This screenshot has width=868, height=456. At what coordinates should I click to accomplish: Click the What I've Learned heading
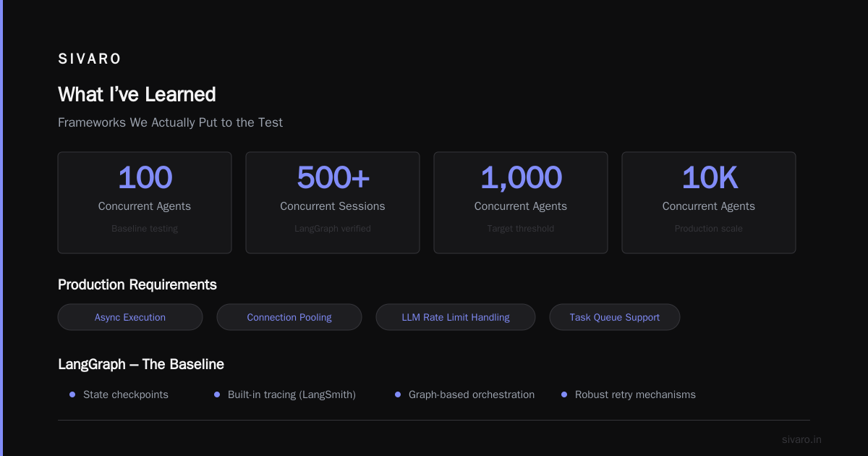(137, 95)
